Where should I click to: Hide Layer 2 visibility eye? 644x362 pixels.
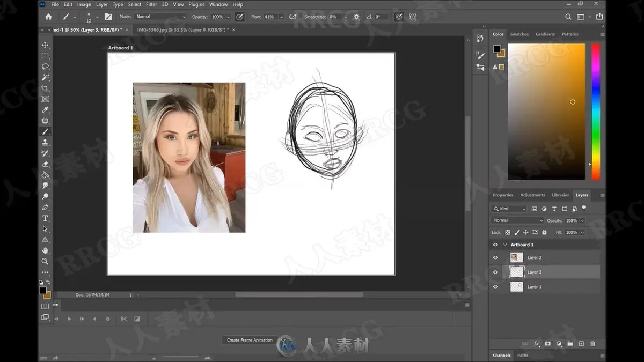(x=495, y=257)
